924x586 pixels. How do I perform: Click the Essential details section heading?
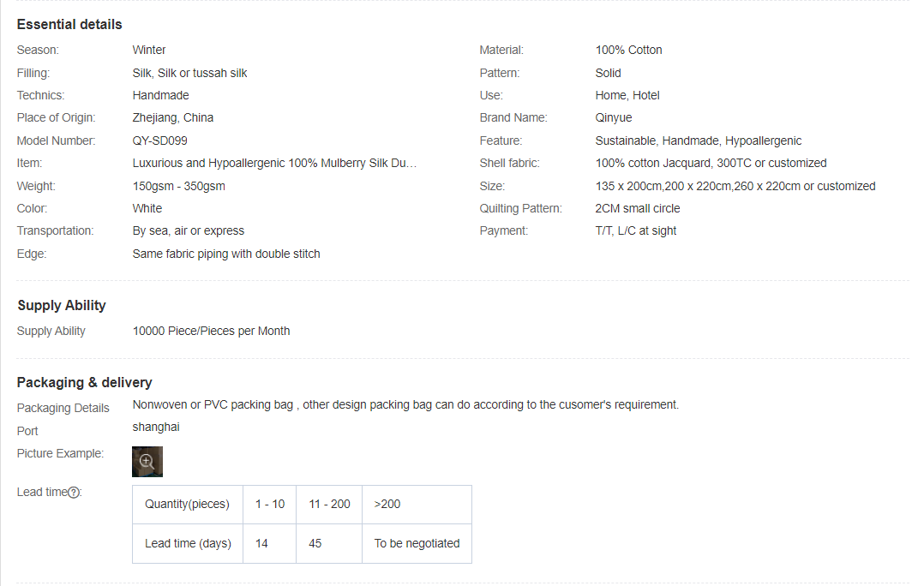pos(69,24)
